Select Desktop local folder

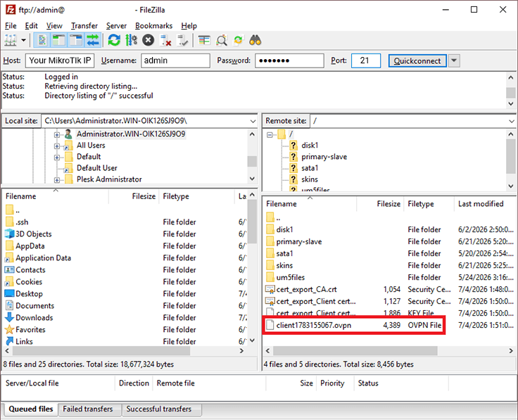(29, 294)
